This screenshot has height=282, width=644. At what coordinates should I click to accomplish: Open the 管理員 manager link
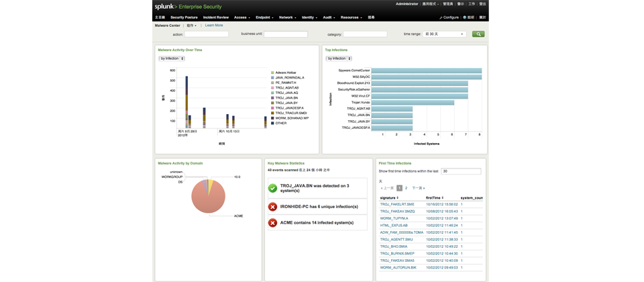(449, 4)
